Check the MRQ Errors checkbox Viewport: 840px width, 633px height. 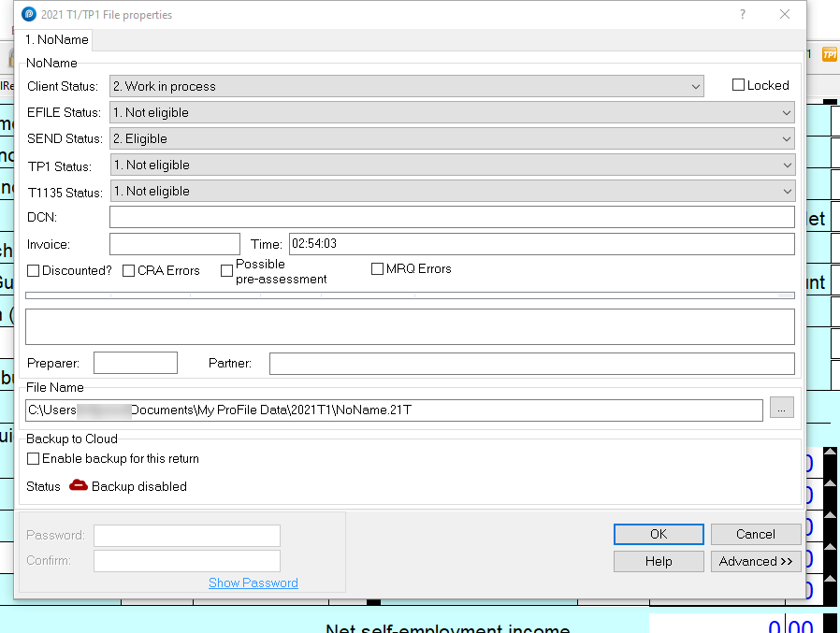377,269
